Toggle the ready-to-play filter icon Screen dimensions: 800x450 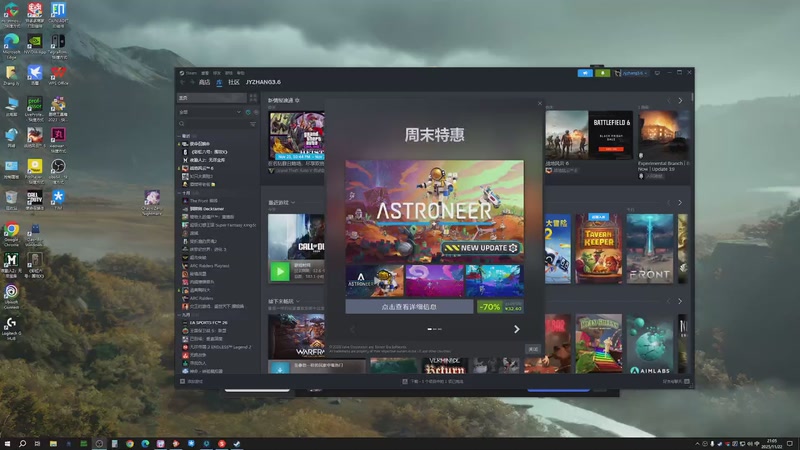(248, 112)
